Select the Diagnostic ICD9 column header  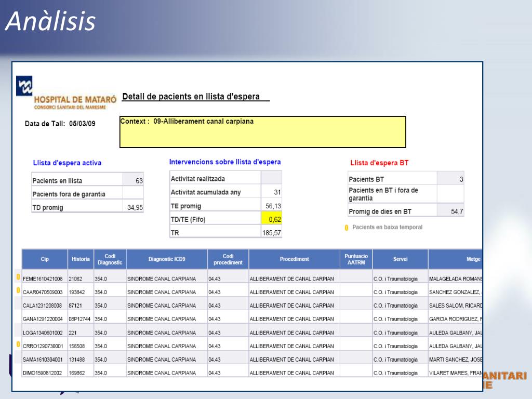167,259
